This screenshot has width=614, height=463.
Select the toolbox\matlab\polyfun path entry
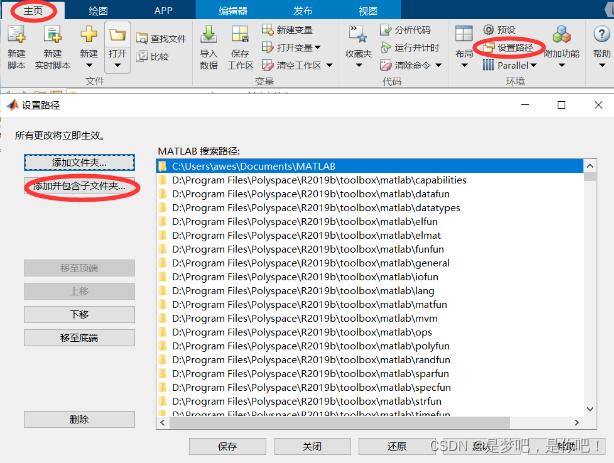370,346
